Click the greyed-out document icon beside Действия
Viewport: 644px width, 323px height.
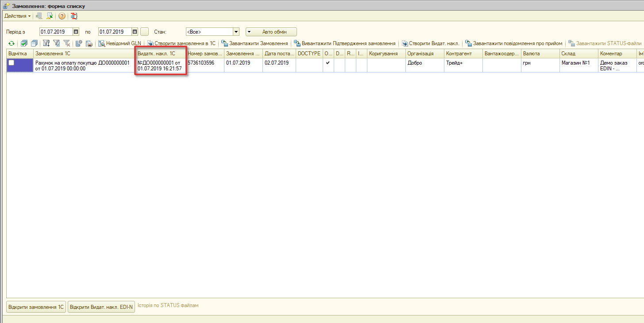click(x=39, y=16)
